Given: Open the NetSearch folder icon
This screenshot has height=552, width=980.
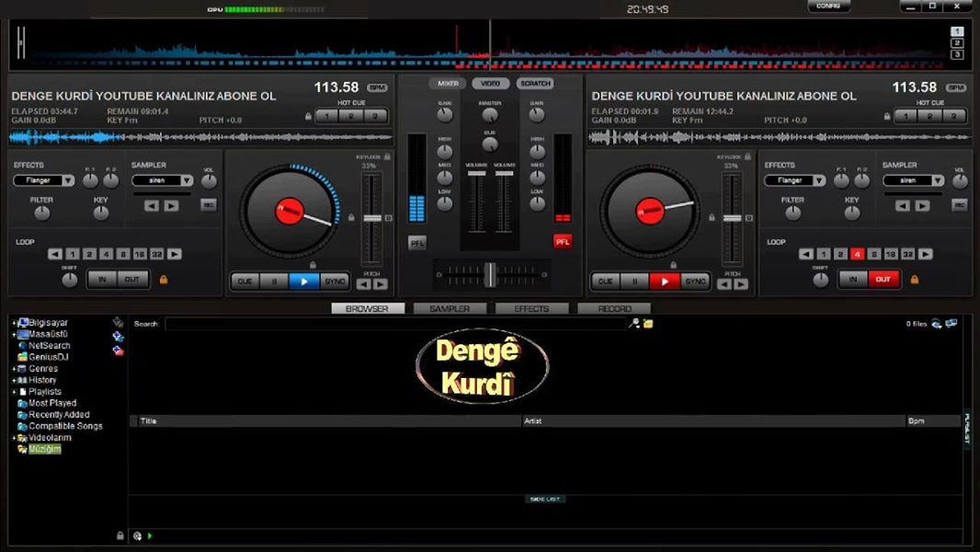Looking at the screenshot, I should 22,346.
